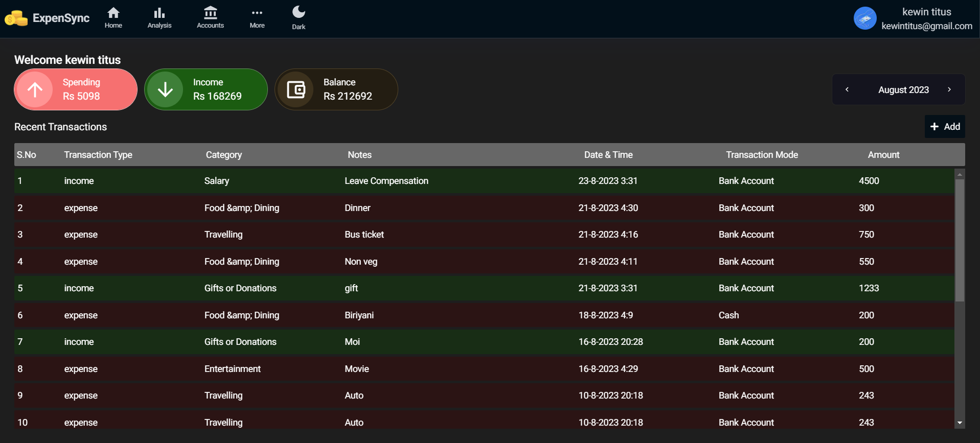Click the Spending up-arrow icon
The width and height of the screenshot is (980, 443).
[x=35, y=89]
